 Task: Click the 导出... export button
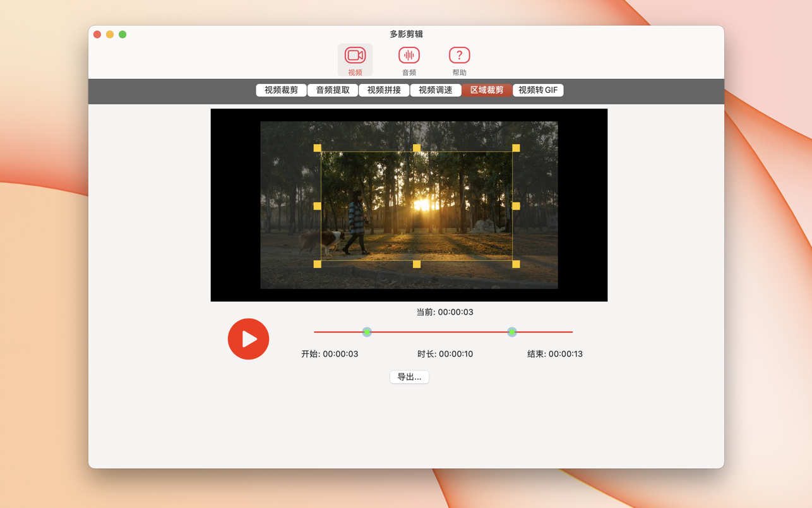pos(409,377)
